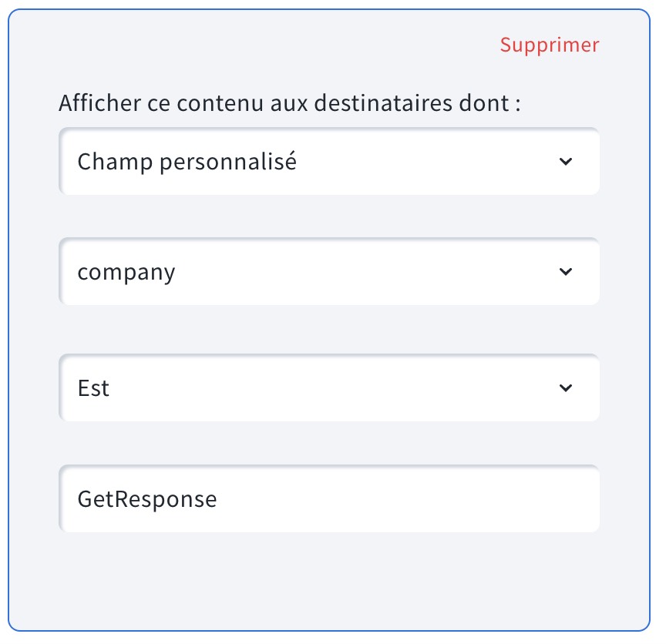Click the chevron arrow beside Est

[566, 388]
